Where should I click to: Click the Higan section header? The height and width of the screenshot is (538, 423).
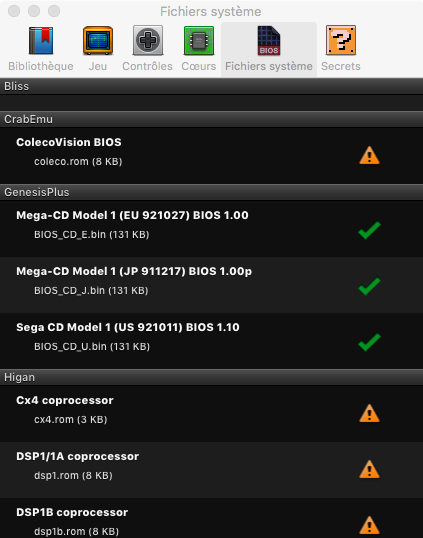tap(211, 377)
